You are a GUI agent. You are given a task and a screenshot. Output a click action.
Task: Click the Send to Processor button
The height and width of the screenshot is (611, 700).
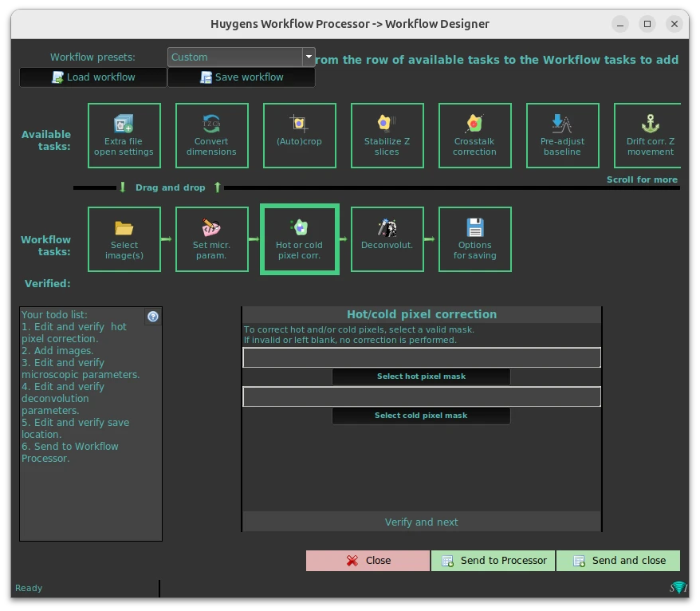click(x=494, y=561)
